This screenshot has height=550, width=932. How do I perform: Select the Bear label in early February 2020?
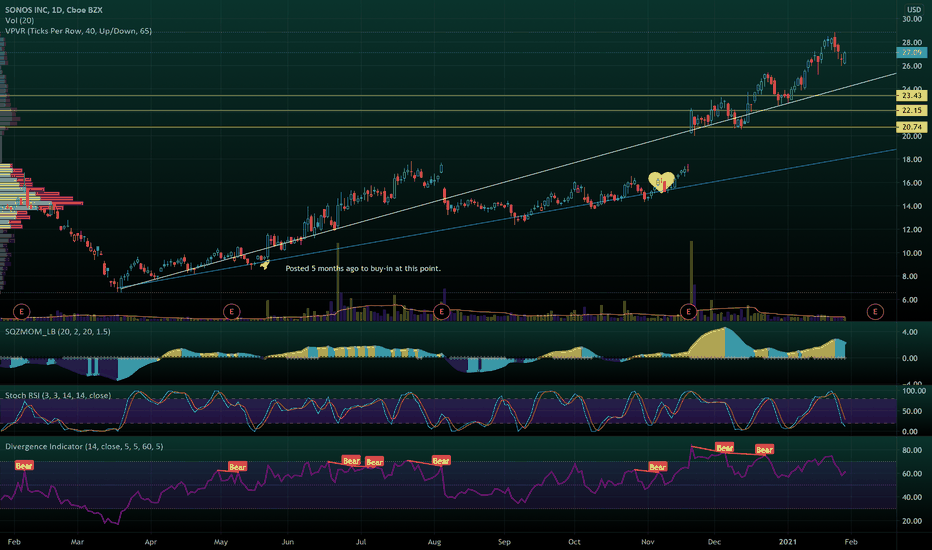[x=24, y=466]
